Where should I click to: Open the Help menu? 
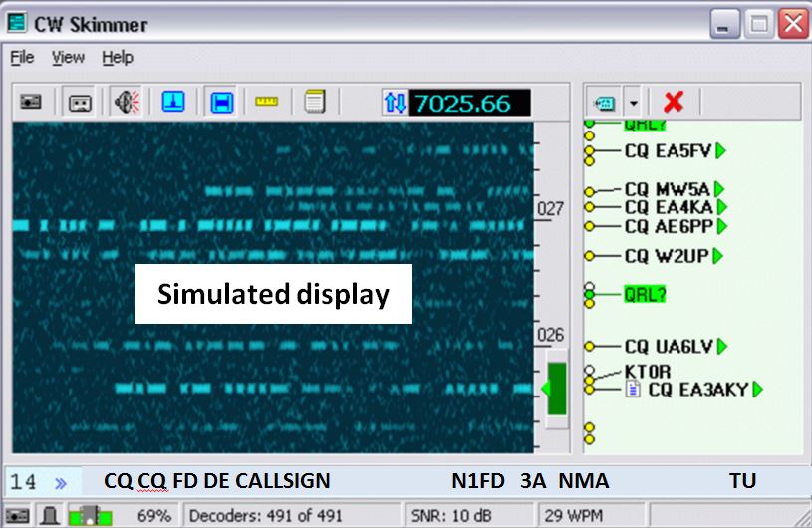pyautogui.click(x=118, y=58)
